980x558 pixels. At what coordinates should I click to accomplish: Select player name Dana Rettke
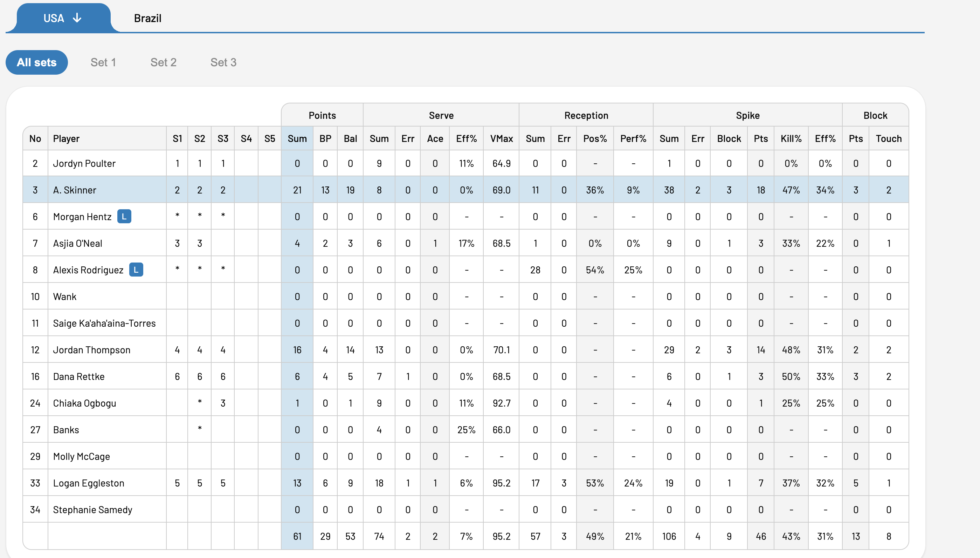point(79,377)
